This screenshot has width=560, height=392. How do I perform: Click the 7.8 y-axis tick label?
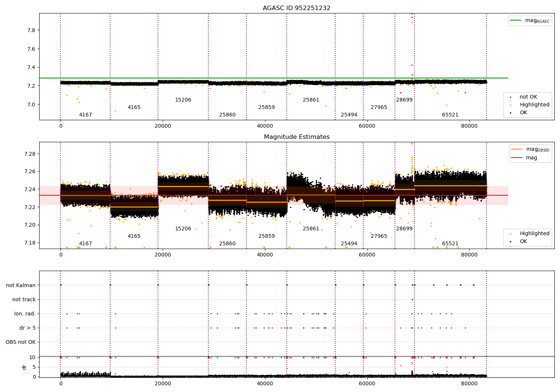tap(32, 30)
